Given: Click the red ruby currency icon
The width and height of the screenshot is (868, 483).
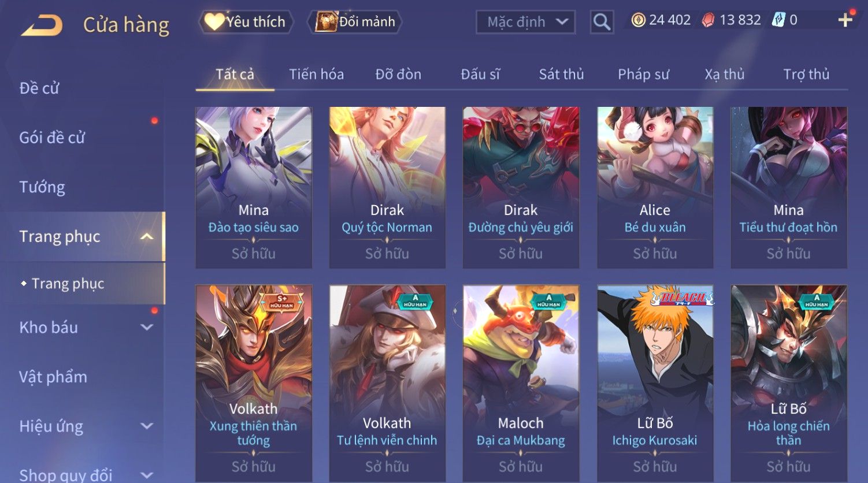Looking at the screenshot, I should [708, 20].
